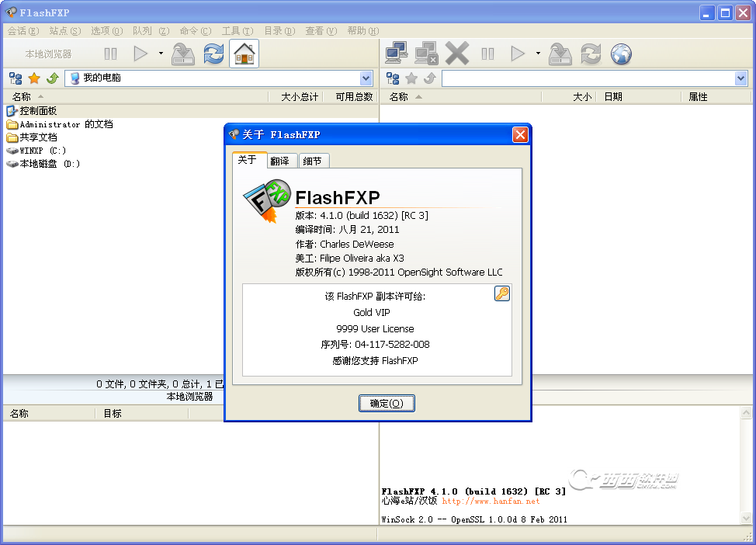Open the 查看 menu
The width and height of the screenshot is (756, 545).
tap(321, 31)
